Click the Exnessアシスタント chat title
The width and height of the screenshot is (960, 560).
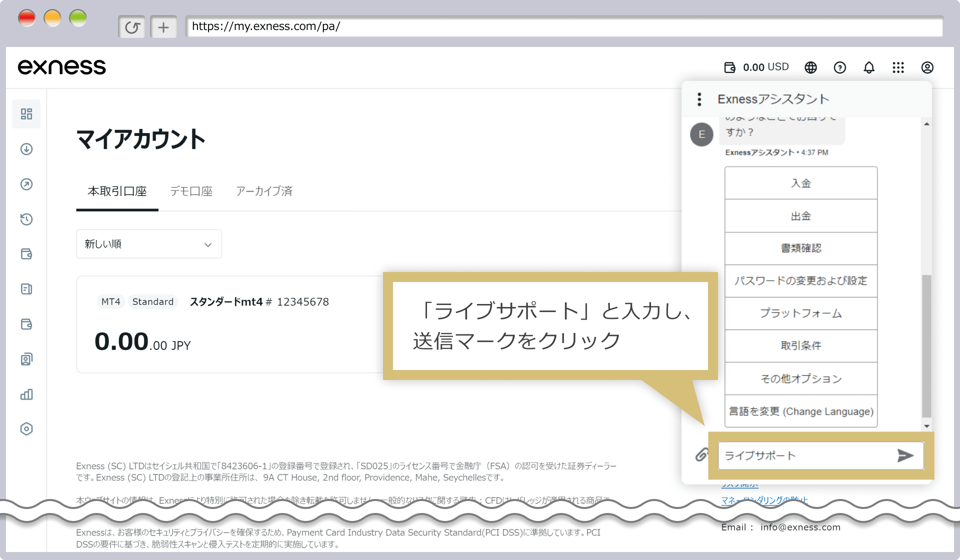773,99
